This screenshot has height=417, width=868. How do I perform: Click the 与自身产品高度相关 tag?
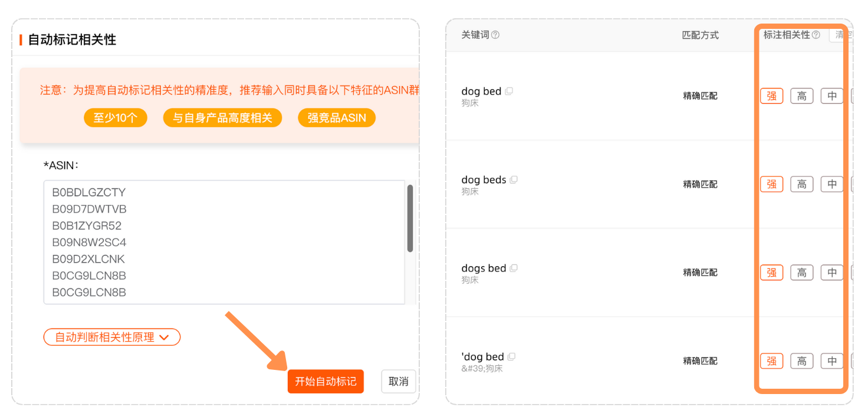click(222, 118)
